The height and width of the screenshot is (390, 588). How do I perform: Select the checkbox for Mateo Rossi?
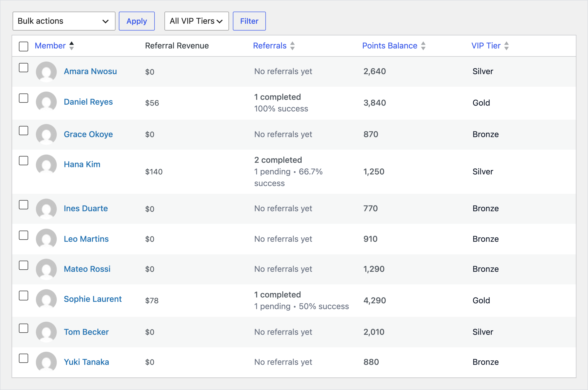click(23, 265)
